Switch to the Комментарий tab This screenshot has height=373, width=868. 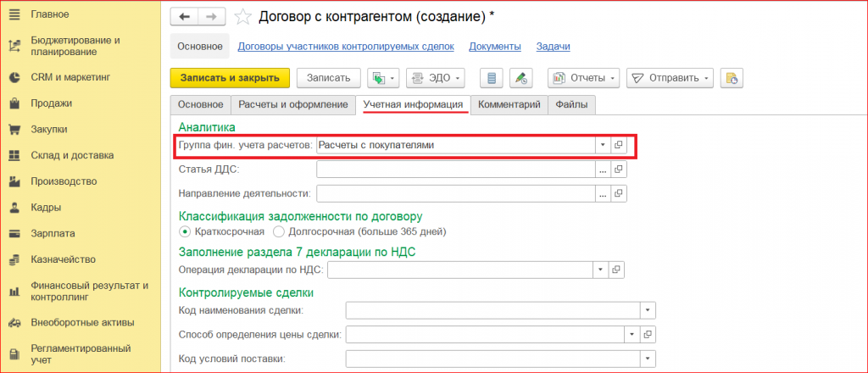pos(509,104)
